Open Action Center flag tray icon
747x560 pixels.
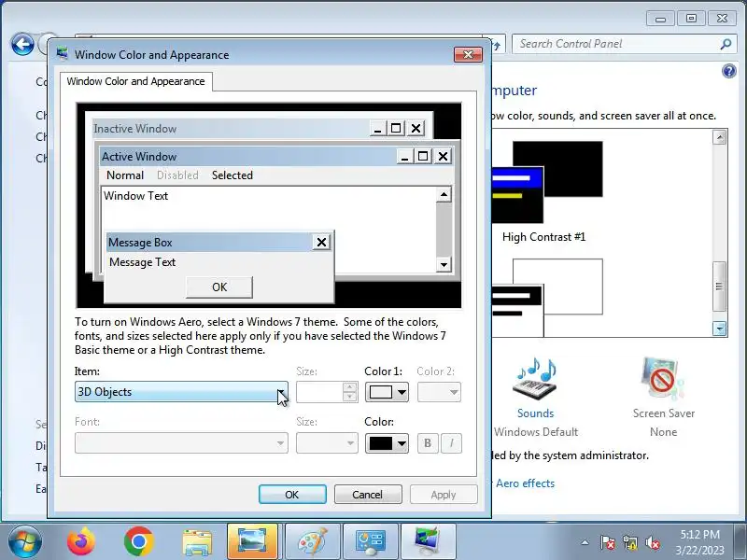[x=608, y=542]
